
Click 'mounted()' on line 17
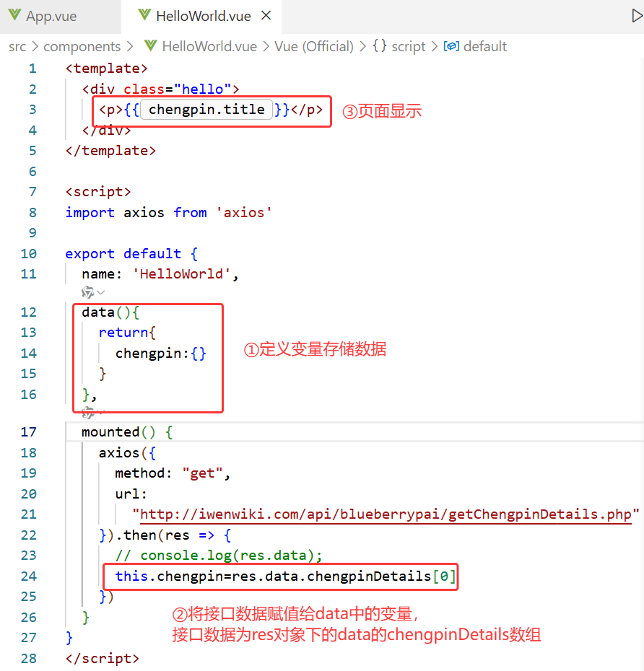click(118, 431)
